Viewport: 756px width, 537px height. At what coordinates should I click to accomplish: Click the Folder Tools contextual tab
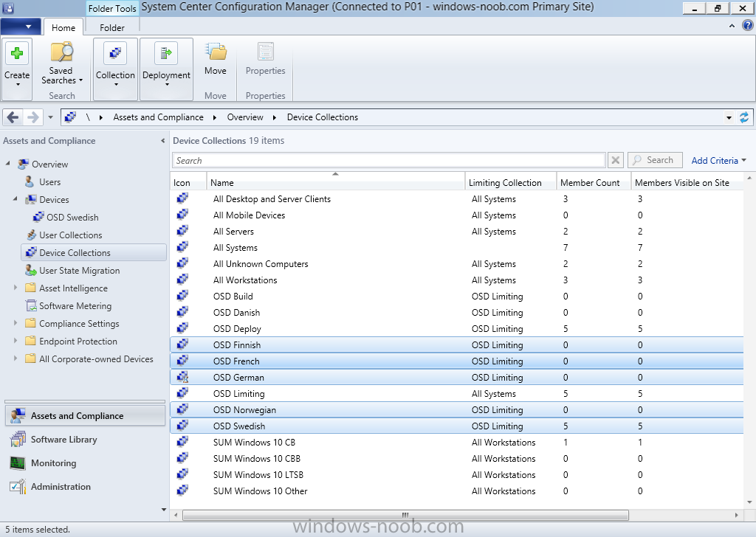click(112, 8)
